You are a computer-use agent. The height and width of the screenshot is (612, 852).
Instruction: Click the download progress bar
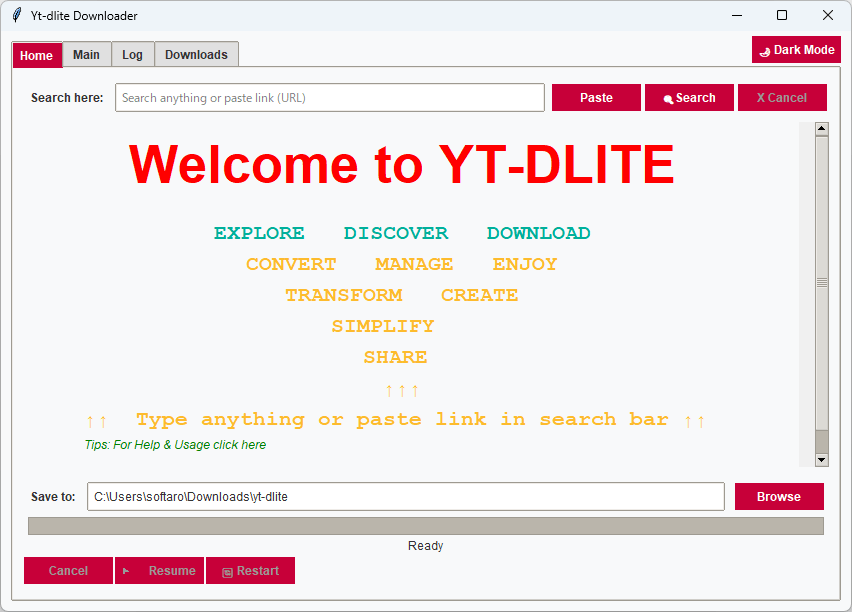[426, 526]
